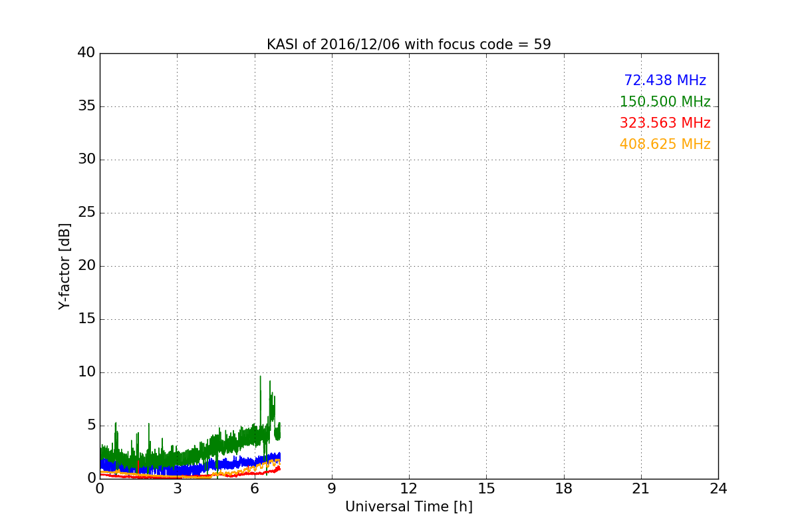This screenshot has height=532, width=798.
Task: Select the red '323.563 MHz' legend label
Action: (x=665, y=123)
